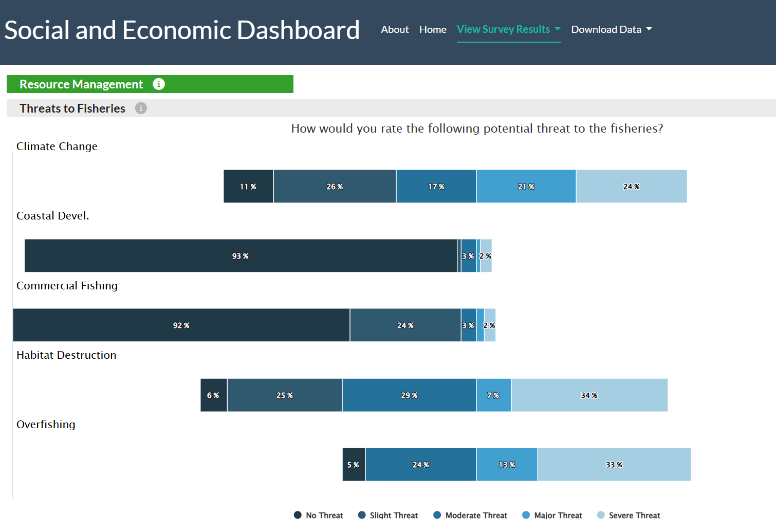Select the 24% Overfishing moderate segment

click(421, 464)
